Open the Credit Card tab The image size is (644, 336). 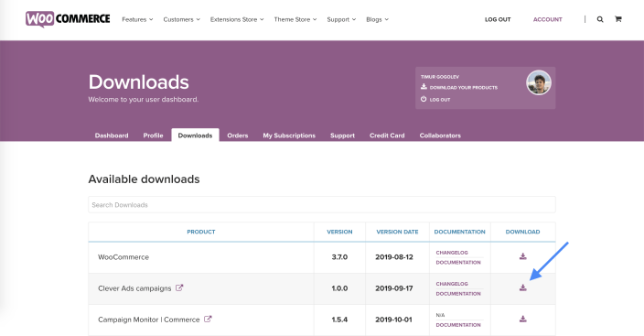(x=387, y=135)
